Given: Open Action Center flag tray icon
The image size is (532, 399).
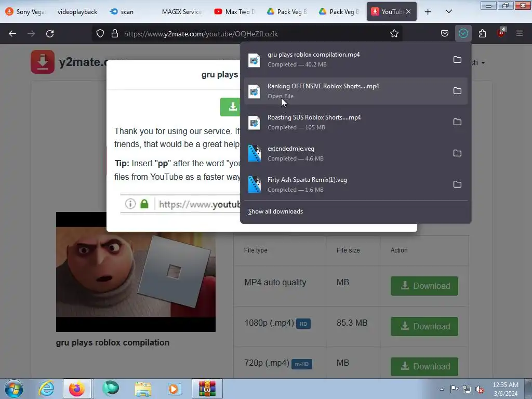Looking at the screenshot, I should [x=454, y=389].
